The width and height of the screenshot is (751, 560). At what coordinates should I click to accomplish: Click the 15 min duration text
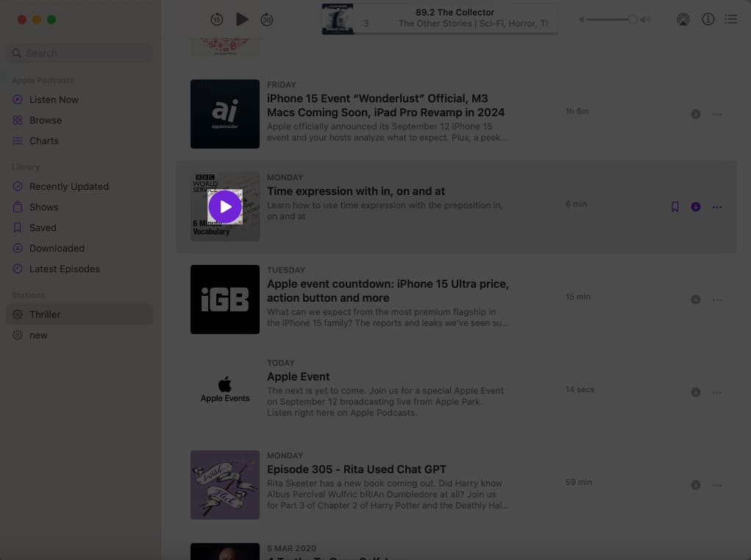tap(577, 297)
